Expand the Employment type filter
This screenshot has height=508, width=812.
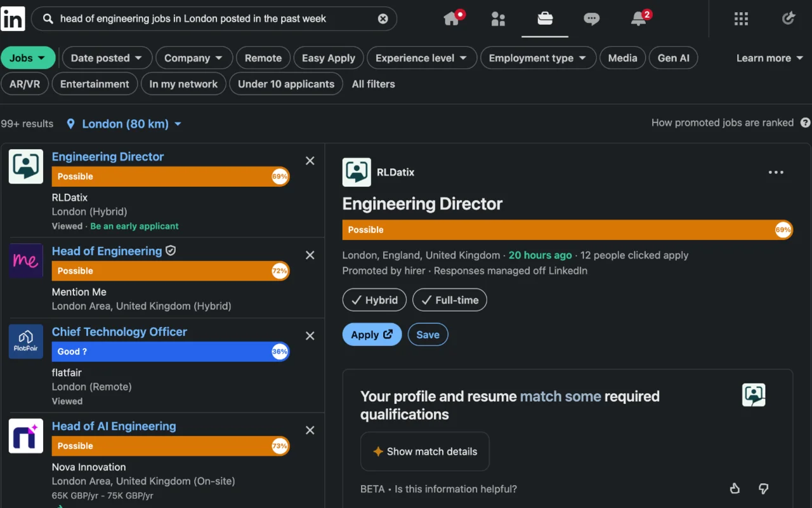pyautogui.click(x=538, y=58)
